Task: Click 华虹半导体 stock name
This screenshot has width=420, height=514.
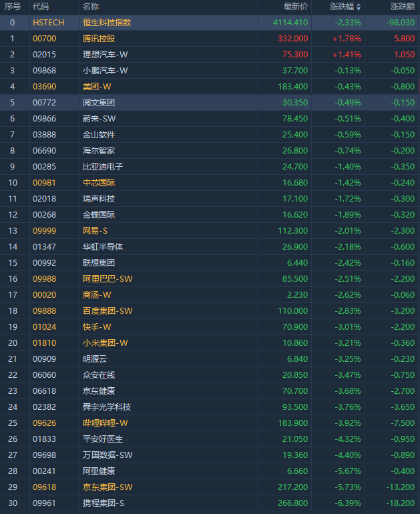Action: point(103,247)
